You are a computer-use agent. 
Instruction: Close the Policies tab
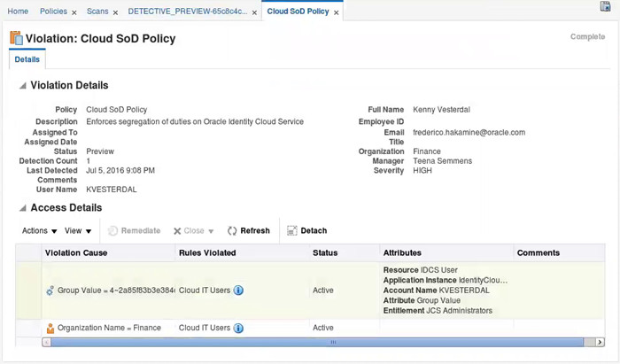74,12
